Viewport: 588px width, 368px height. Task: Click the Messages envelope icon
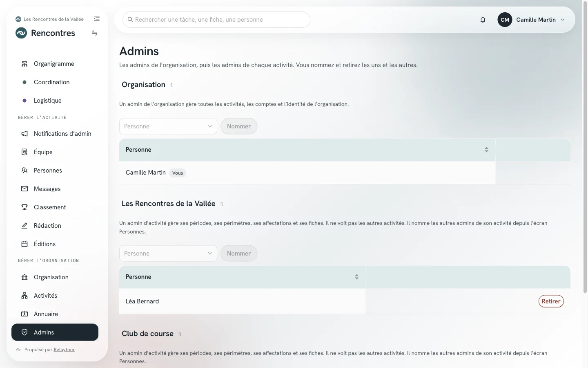24,189
